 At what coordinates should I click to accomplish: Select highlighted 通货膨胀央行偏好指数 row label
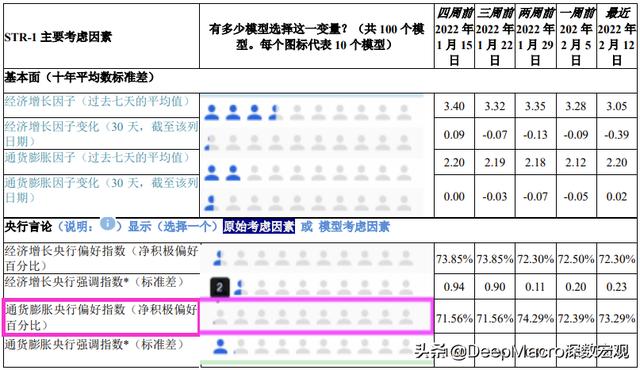pos(101,317)
